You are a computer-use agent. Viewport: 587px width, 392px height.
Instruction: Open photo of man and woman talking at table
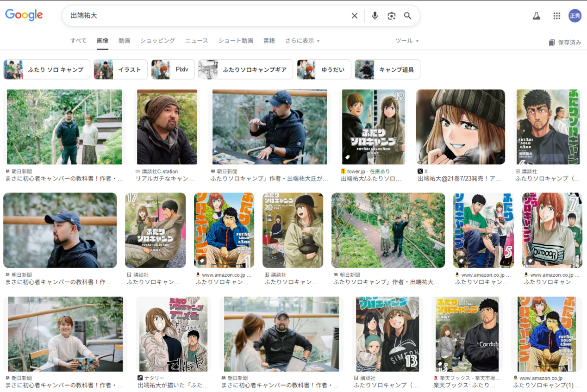(x=281, y=334)
